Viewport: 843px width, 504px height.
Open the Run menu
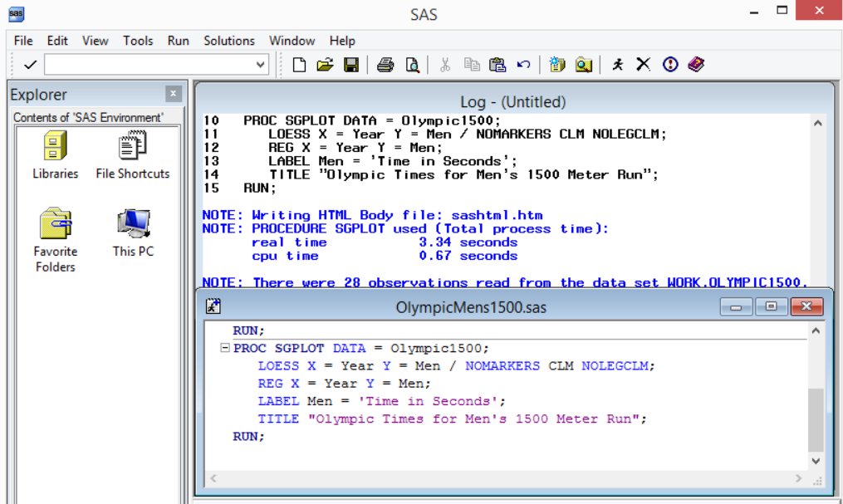pyautogui.click(x=178, y=41)
